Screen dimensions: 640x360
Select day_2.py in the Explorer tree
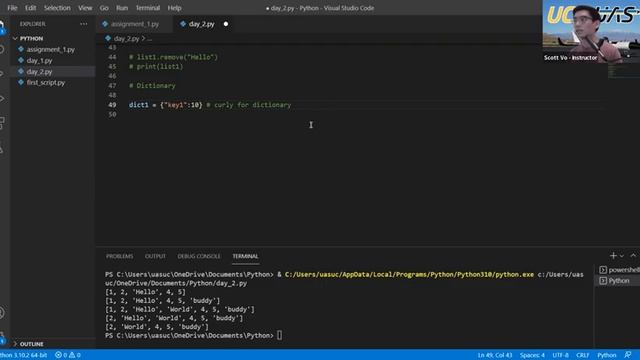click(x=40, y=71)
